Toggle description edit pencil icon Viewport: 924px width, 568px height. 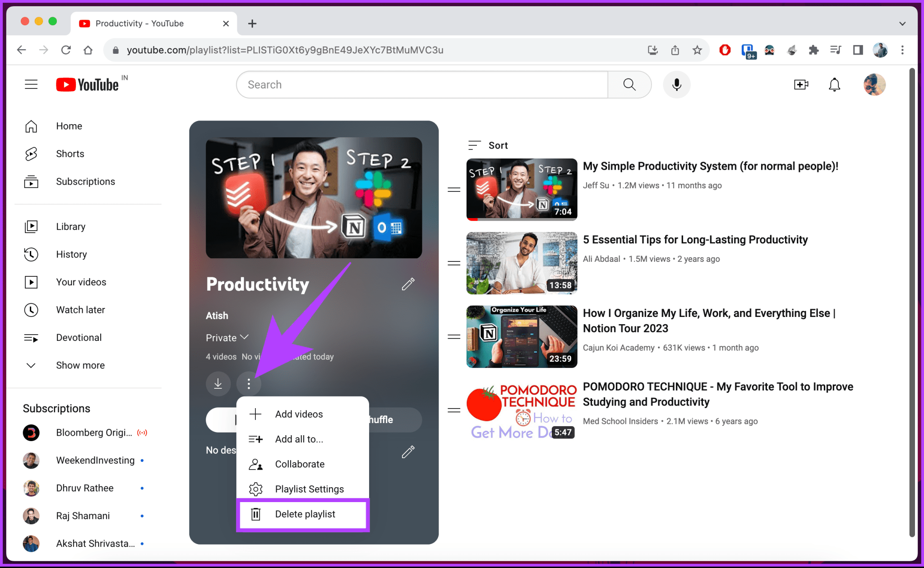[409, 452]
